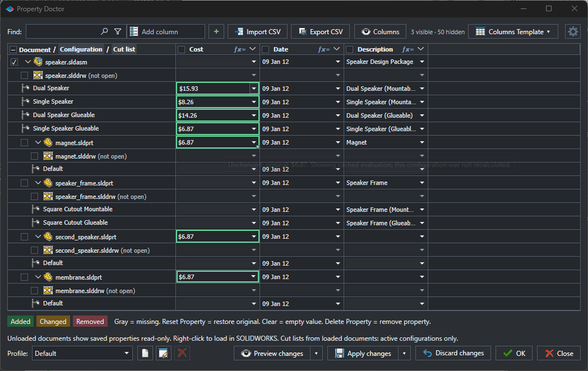The width and height of the screenshot is (588, 371).
Task: Open Apply changes dropdown arrow
Action: [404, 353]
